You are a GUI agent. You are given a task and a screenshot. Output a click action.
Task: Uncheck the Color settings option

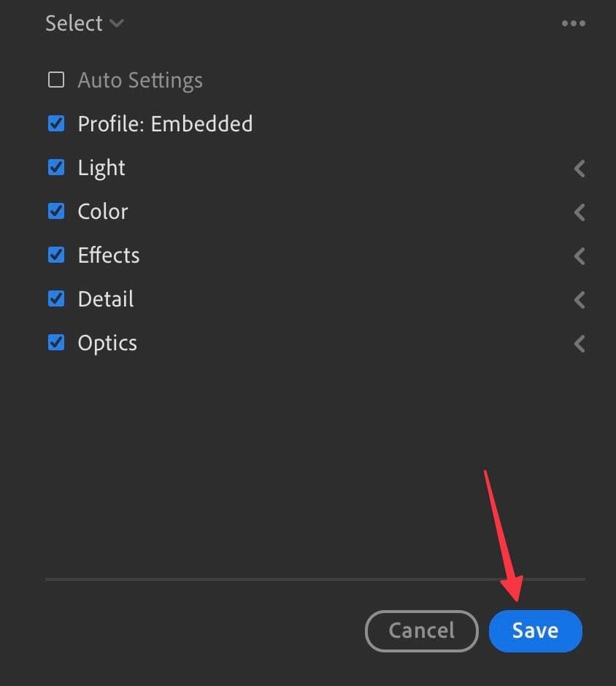[56, 211]
